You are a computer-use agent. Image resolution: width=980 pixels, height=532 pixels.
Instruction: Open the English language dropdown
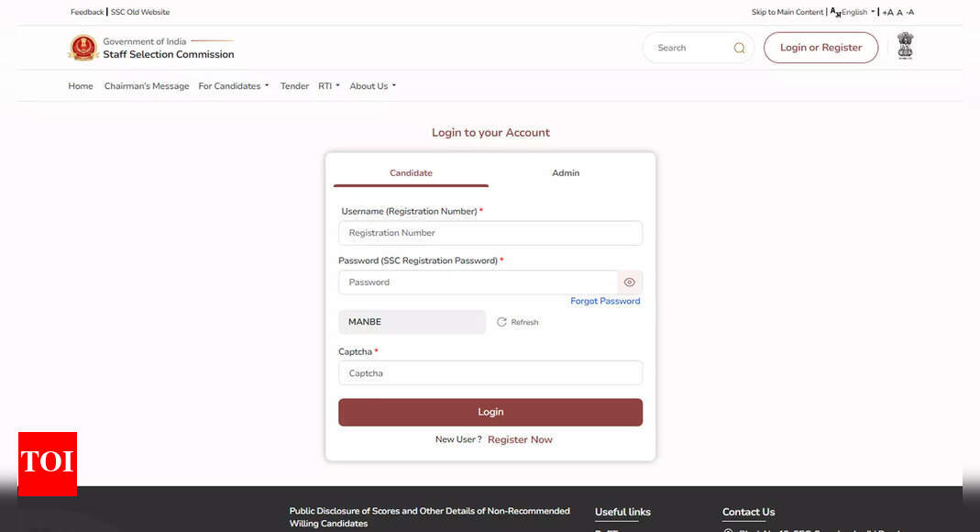(853, 13)
